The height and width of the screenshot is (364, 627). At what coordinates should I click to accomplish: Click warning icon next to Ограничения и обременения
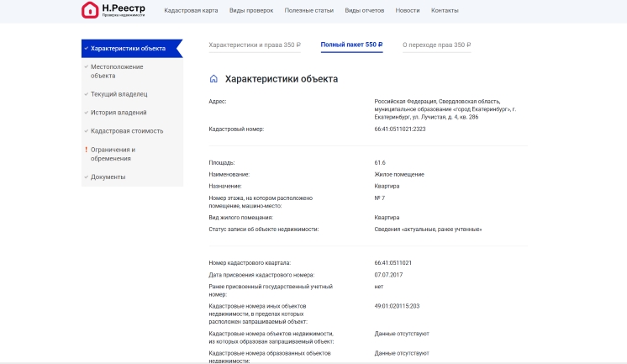coord(86,150)
